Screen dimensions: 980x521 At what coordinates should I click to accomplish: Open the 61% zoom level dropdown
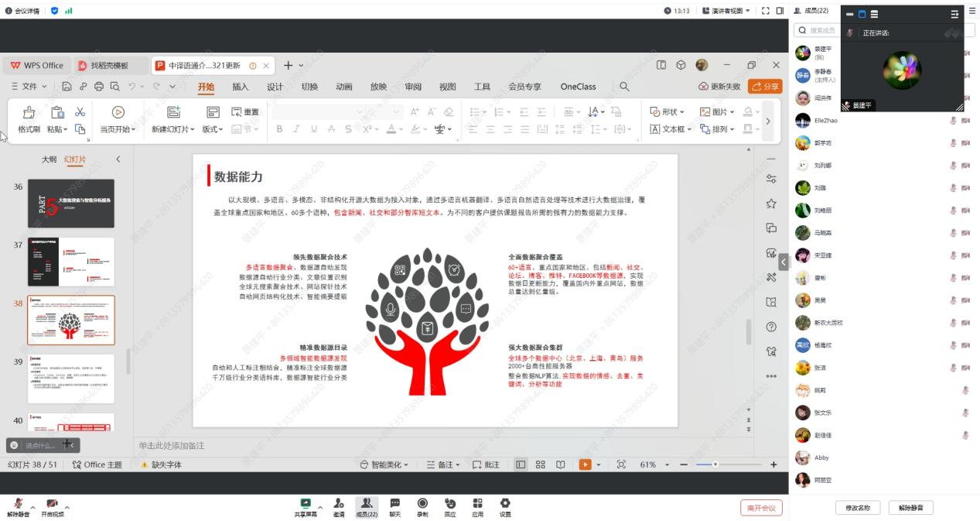[x=653, y=464]
